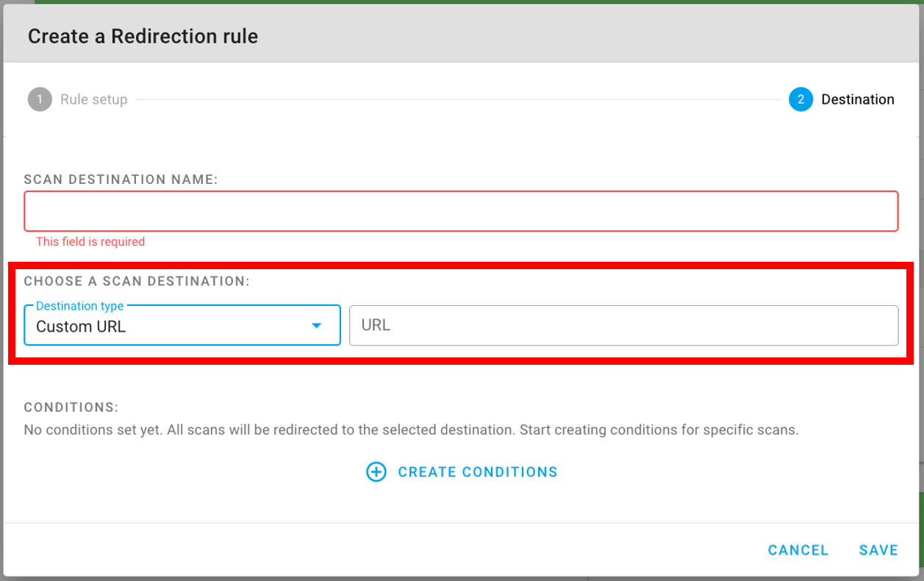
Task: Click into the URL input field
Action: 623,325
